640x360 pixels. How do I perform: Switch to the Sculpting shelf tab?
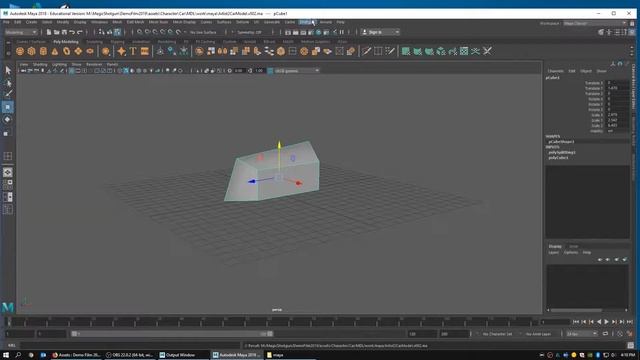point(94,42)
